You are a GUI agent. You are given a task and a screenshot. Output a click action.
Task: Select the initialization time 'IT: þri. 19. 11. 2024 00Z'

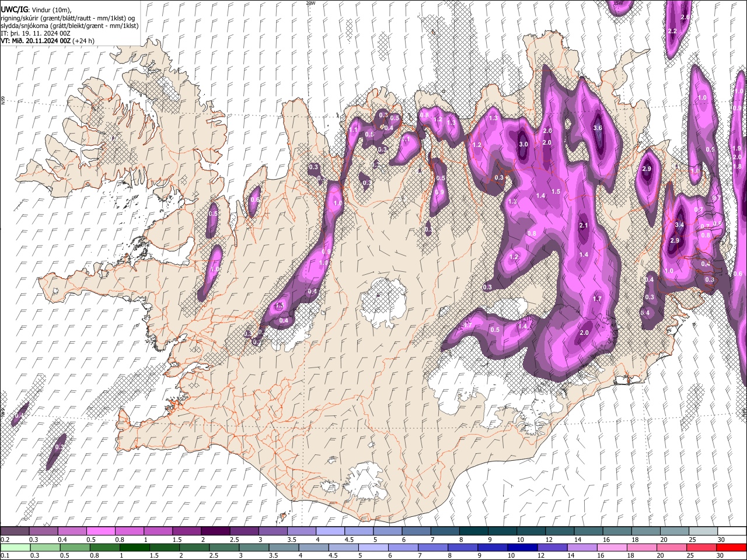click(36, 33)
